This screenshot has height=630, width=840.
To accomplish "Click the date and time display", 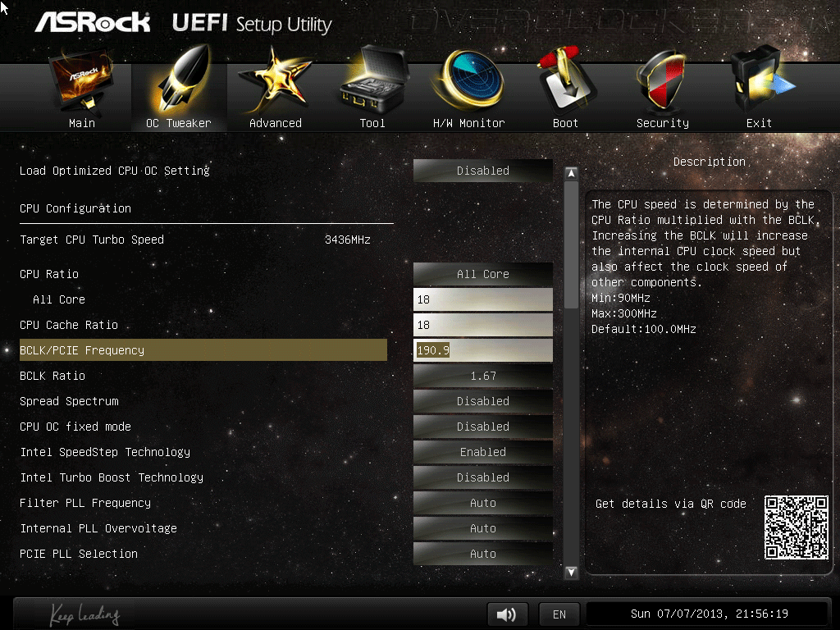I will pyautogui.click(x=709, y=614).
